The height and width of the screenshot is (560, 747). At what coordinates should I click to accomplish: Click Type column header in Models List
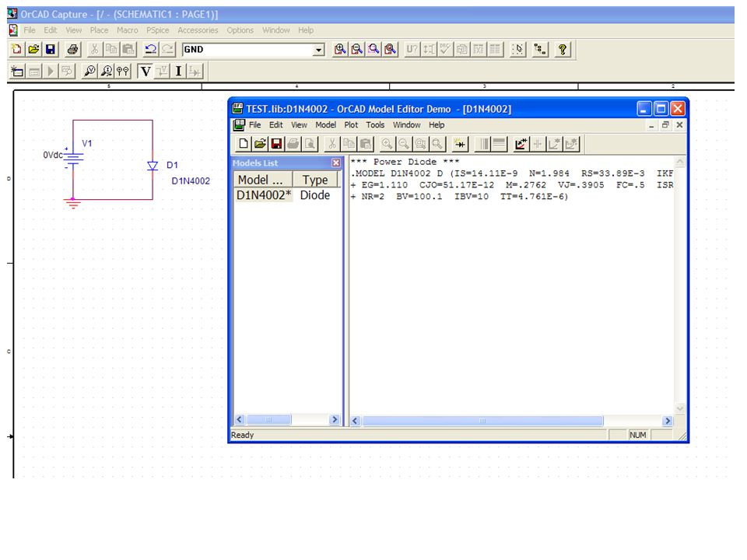[315, 180]
